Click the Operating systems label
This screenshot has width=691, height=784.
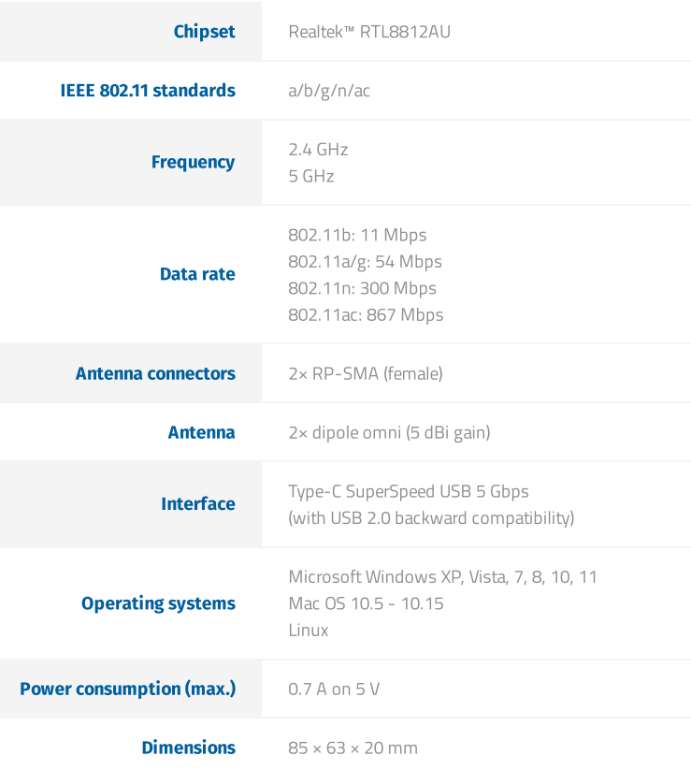pyautogui.click(x=158, y=603)
